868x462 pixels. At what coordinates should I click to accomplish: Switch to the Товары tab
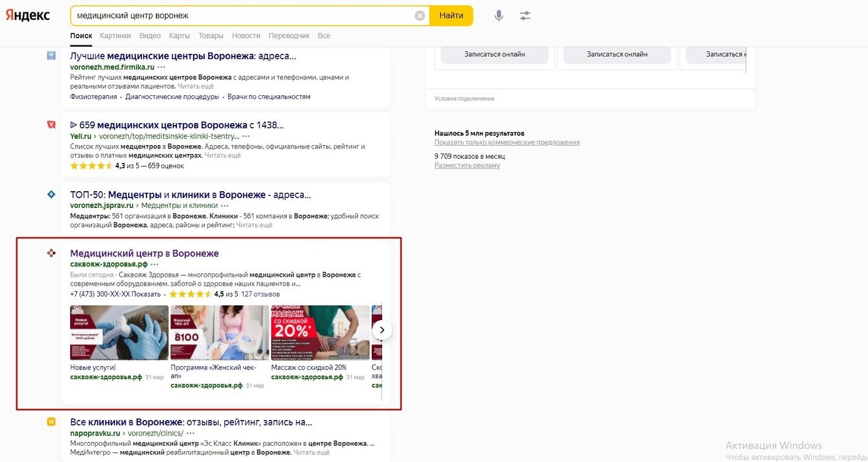coord(211,36)
